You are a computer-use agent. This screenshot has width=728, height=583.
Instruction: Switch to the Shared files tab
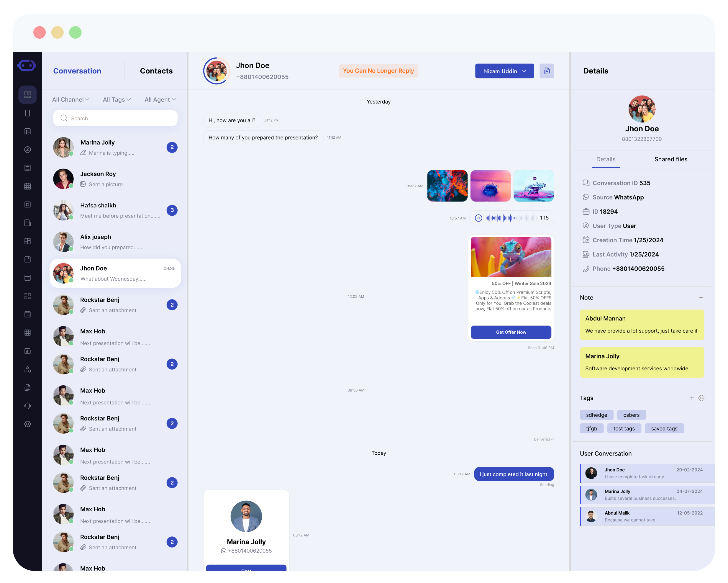click(x=670, y=159)
